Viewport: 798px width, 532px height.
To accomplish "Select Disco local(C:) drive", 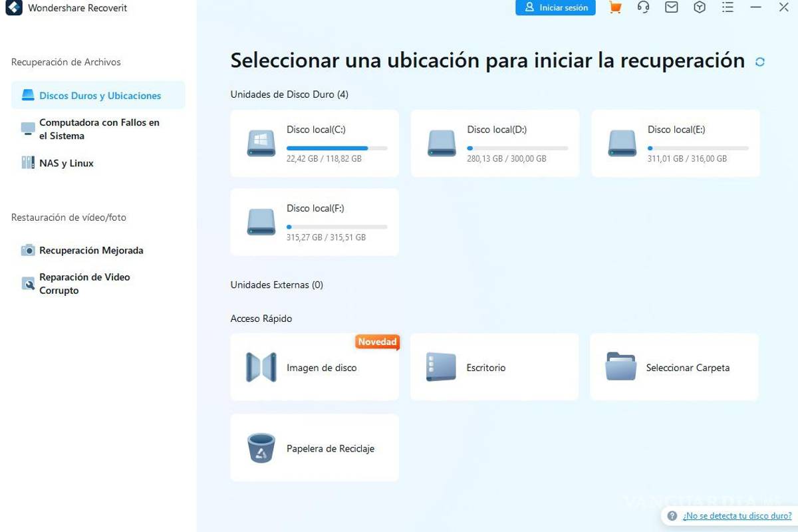I will 314,143.
